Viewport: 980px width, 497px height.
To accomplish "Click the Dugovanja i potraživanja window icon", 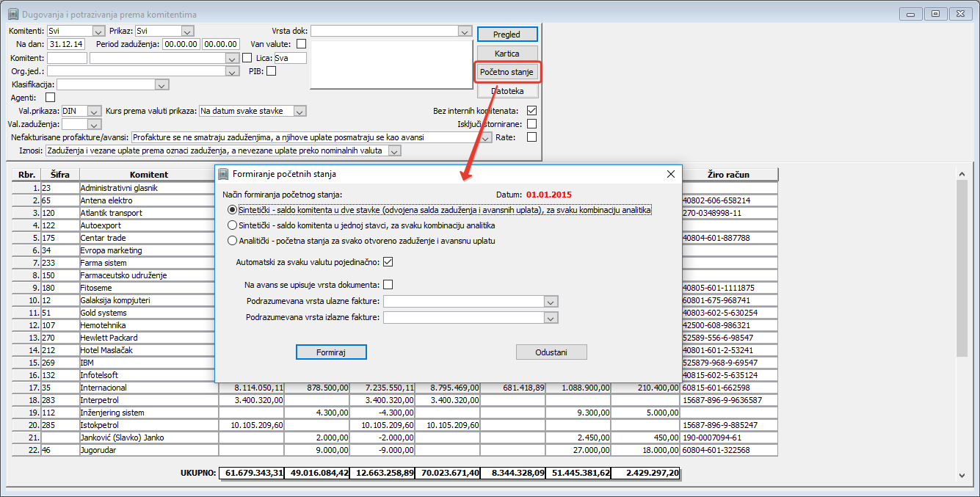I will tap(13, 14).
